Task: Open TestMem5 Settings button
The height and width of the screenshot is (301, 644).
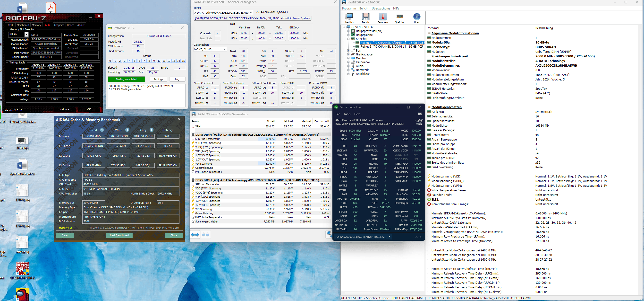Action: 158,79
